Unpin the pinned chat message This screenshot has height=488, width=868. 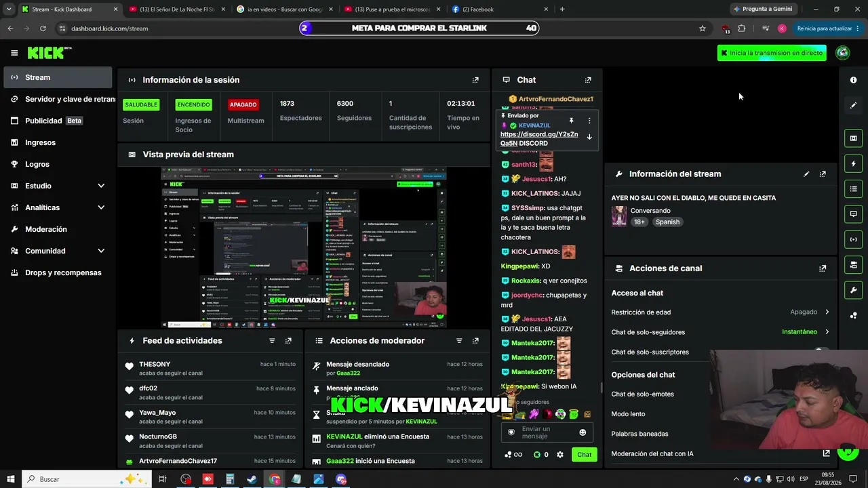572,121
